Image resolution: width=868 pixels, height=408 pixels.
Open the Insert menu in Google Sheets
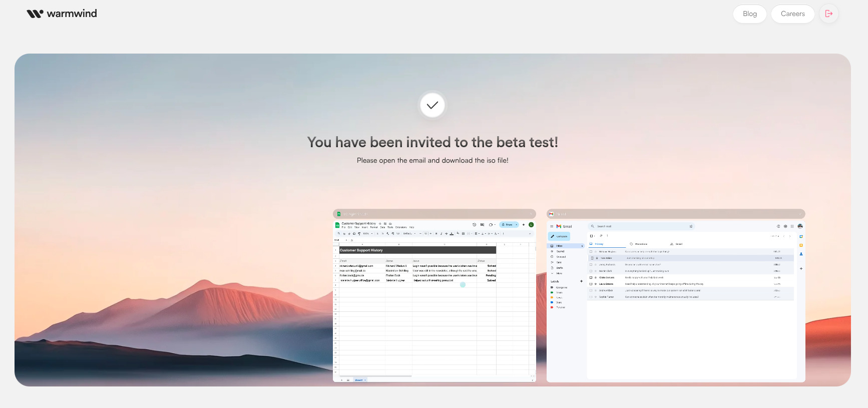[365, 227]
